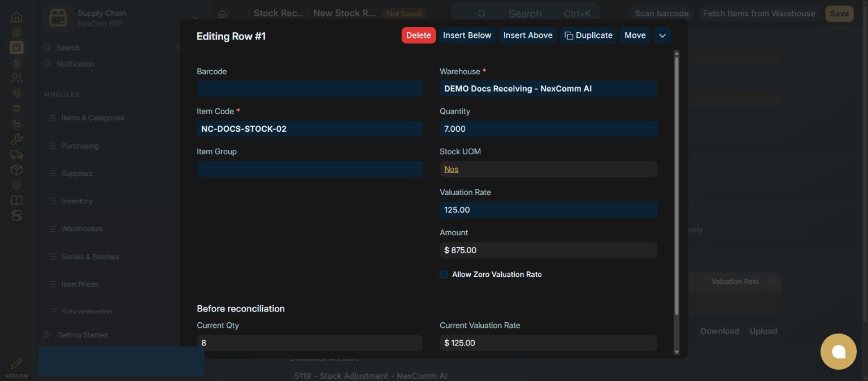Open the factory manufacturing rail icon
The image size is (868, 381).
16,124
